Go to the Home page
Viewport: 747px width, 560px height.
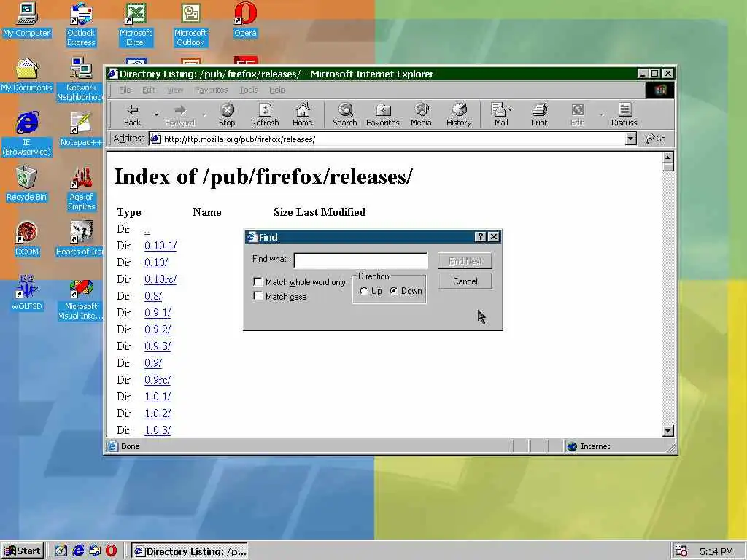303,114
